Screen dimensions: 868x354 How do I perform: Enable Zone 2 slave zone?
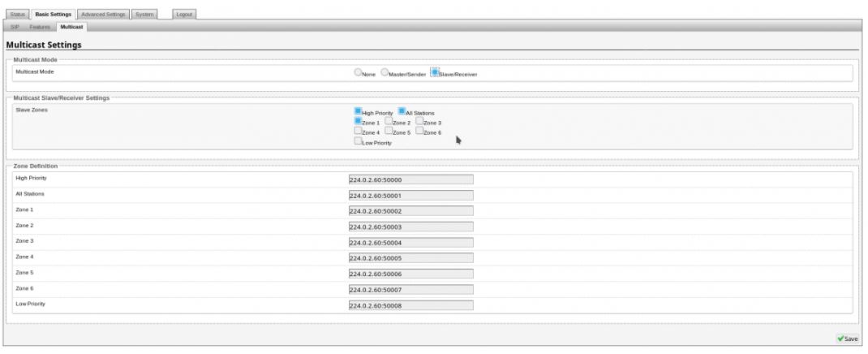(x=389, y=122)
